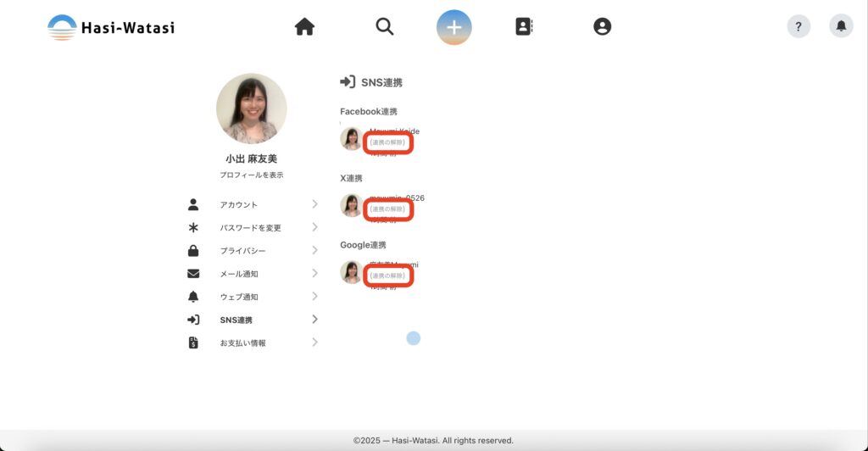Open お支払い情報 menu item
The width and height of the screenshot is (868, 451).
(242, 342)
